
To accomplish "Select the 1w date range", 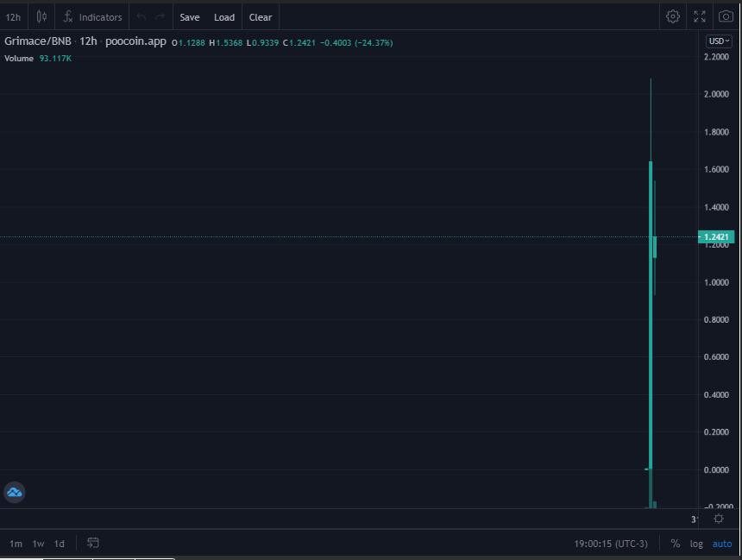I will (38, 544).
